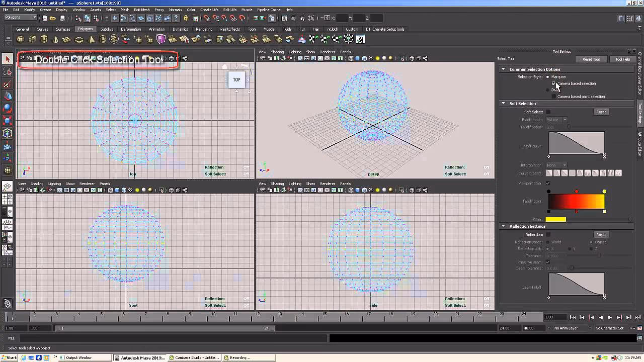Create a polygon torus from the shelf
The height and width of the screenshot is (362, 644).
(79, 39)
